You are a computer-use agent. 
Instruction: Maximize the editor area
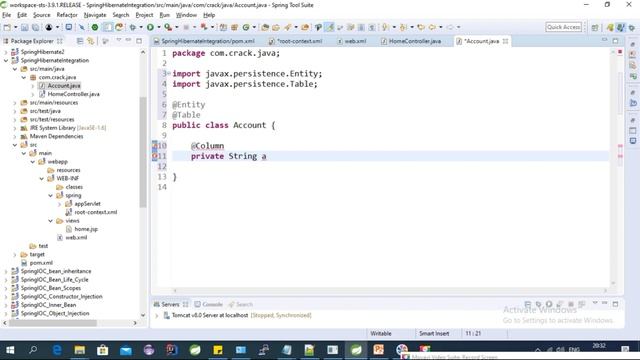click(x=615, y=41)
